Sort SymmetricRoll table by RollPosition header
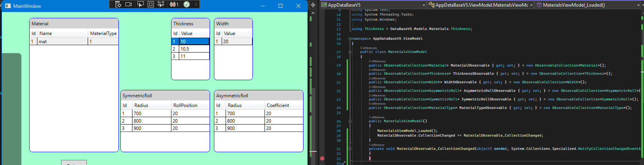The image size is (644, 165). click(x=191, y=105)
